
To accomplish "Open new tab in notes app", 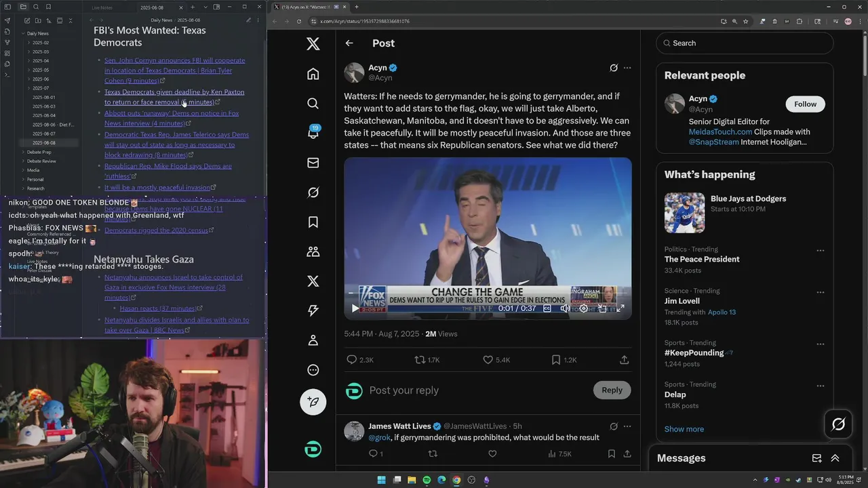I will tap(193, 7).
